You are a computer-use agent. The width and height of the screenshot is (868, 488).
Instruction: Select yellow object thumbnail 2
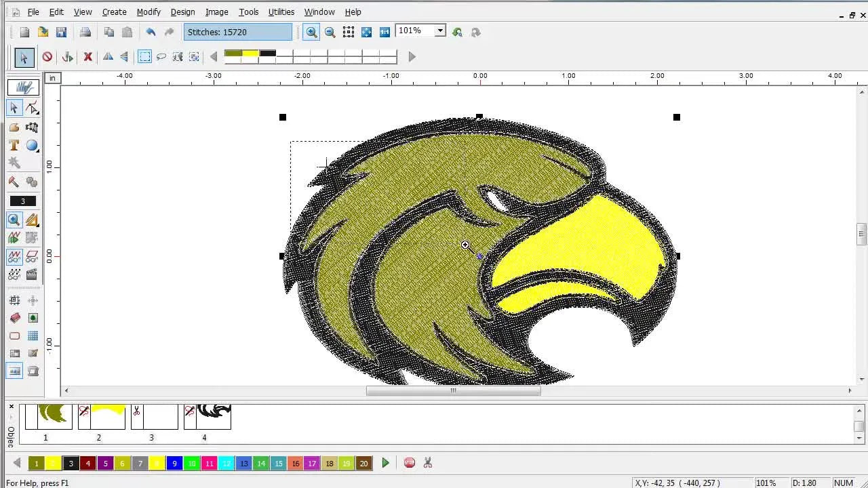click(102, 417)
